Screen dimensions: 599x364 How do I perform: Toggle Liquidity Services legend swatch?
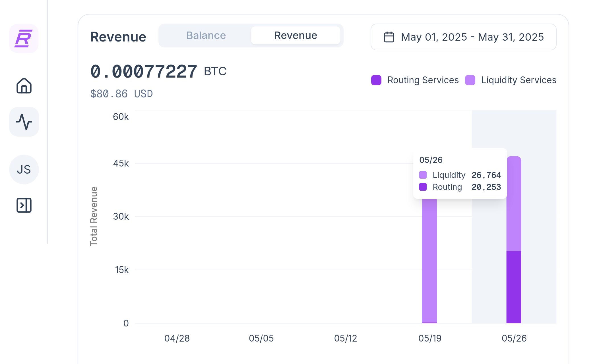pos(470,80)
